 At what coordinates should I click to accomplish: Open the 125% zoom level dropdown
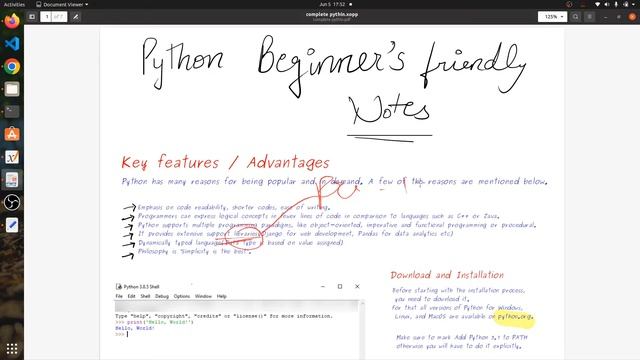(552, 17)
